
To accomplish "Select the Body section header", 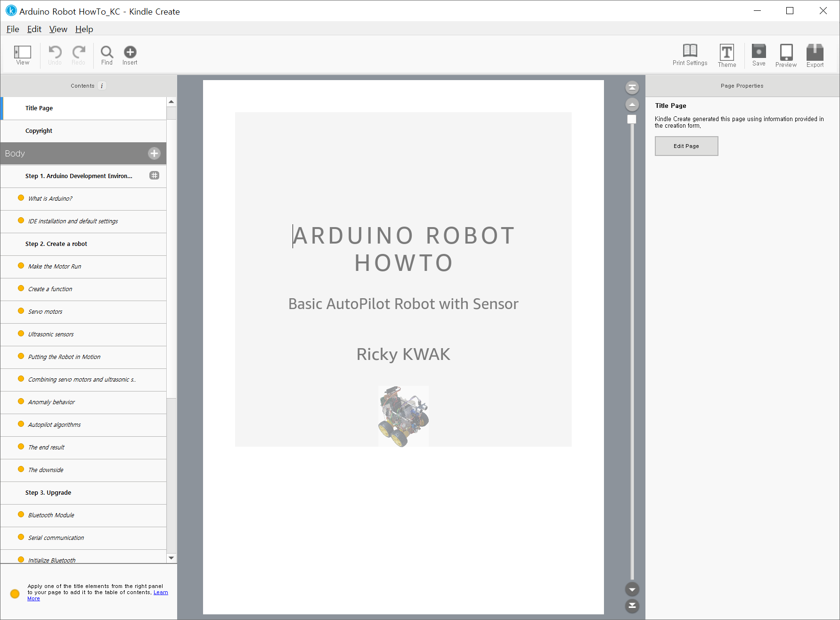I will coord(84,154).
